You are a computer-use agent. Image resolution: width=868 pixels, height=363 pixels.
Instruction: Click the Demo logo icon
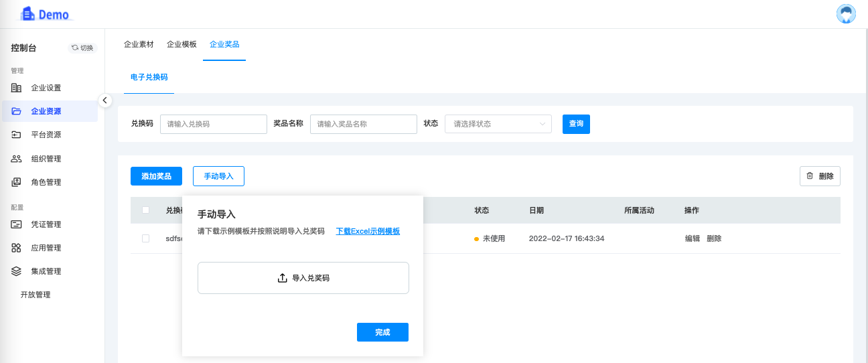tap(27, 14)
